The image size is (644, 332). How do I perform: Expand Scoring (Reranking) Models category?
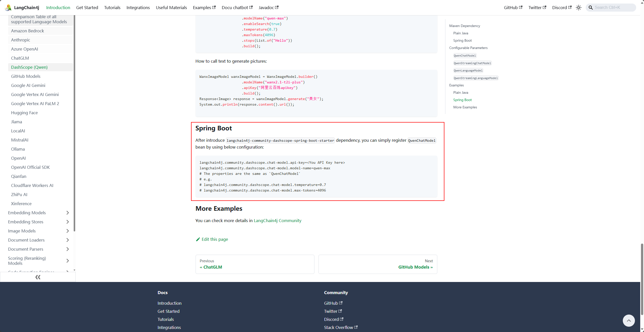pos(67,261)
